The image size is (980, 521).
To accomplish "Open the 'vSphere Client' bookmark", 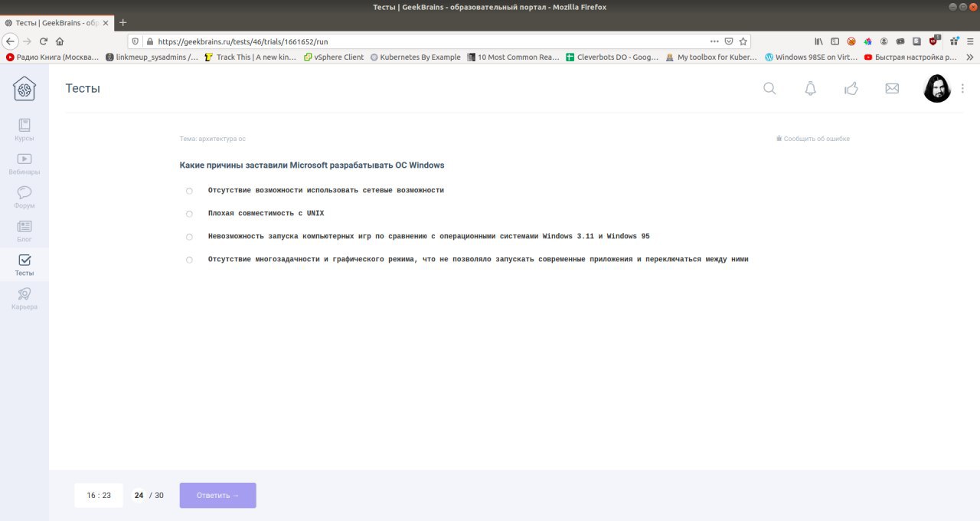I will [334, 57].
